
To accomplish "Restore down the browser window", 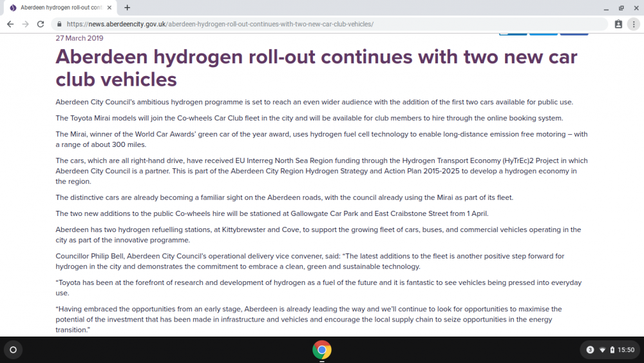I will coord(621,8).
